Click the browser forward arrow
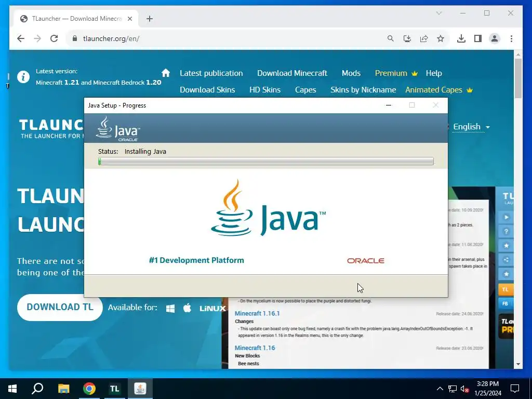Image resolution: width=532 pixels, height=399 pixels. [x=37, y=38]
